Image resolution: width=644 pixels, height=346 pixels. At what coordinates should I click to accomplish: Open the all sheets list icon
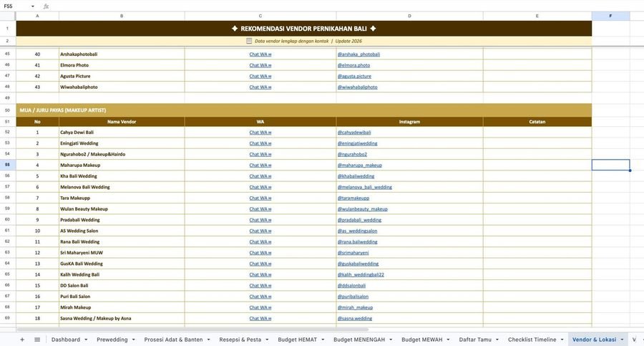[37, 340]
